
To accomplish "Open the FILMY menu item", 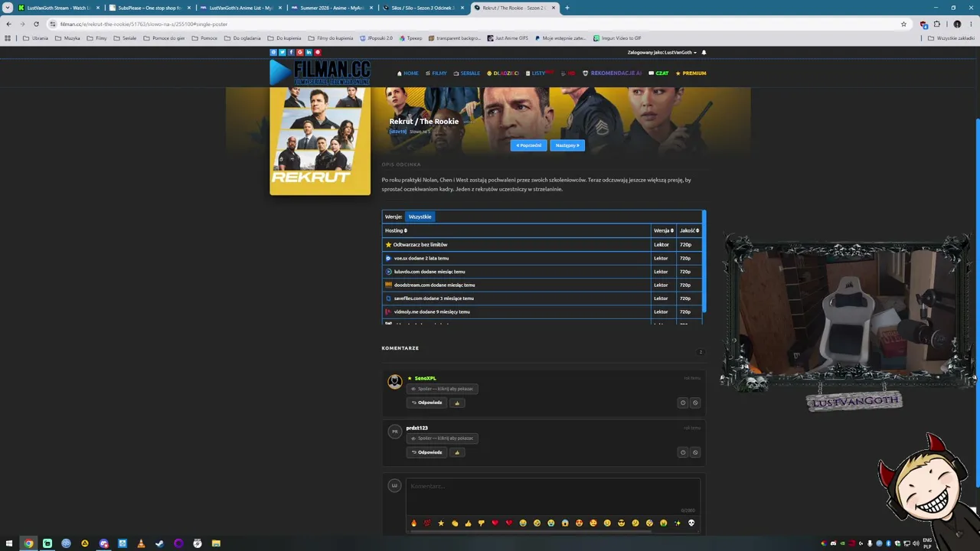I will [436, 73].
